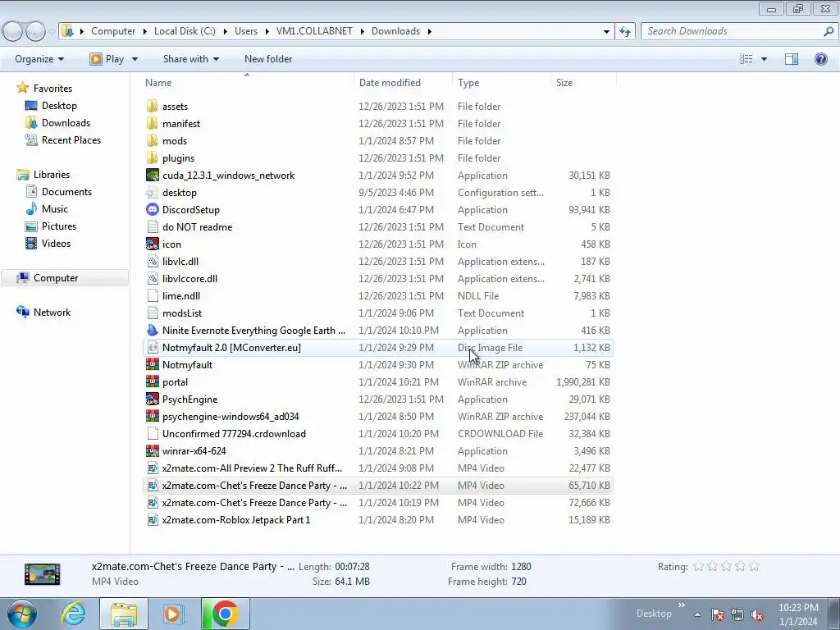Click the Change your view icon
Viewport: 840px width, 630px height.
746,59
